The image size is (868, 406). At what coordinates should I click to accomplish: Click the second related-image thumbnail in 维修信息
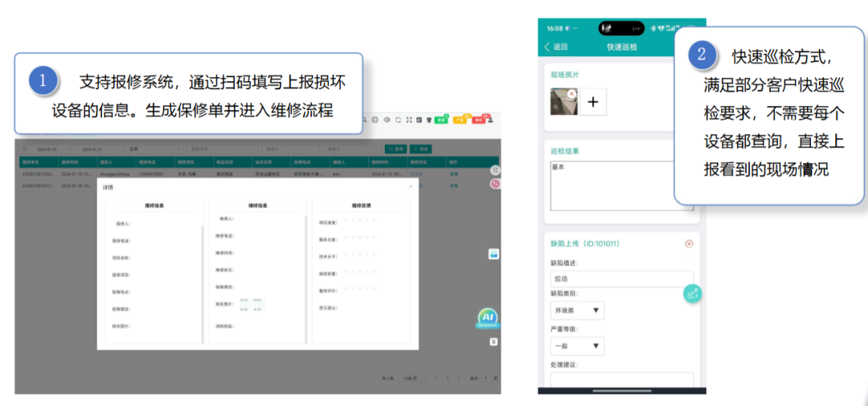pos(257,305)
